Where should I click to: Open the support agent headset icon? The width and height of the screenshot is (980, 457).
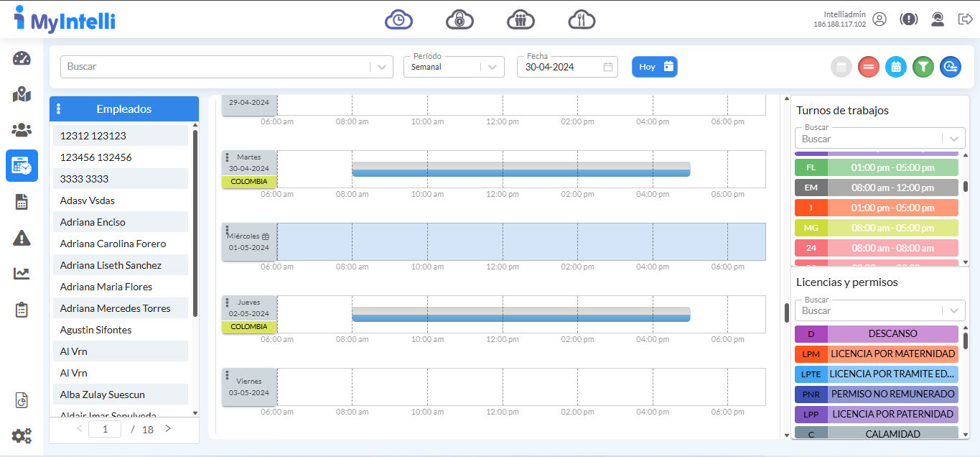click(x=937, y=19)
